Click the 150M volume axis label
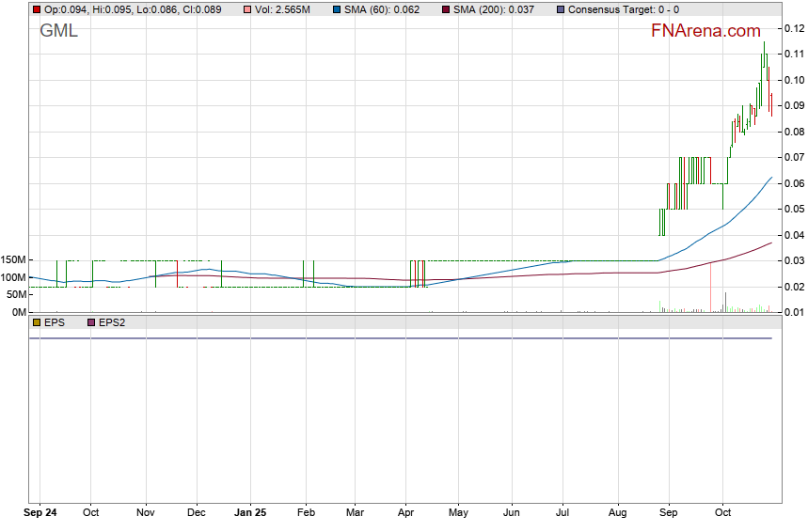Screen dimensions: 808x532 pyautogui.click(x=12, y=260)
